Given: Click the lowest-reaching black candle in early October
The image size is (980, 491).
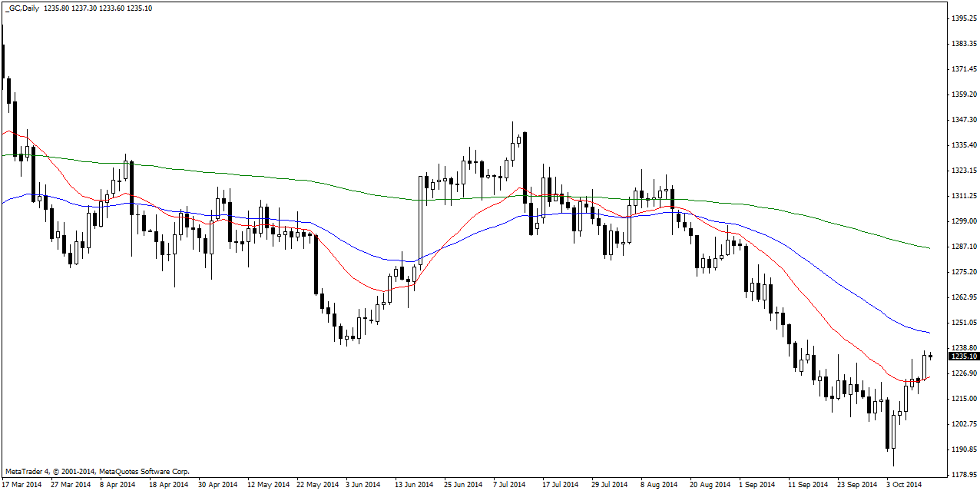Looking at the screenshot, I should tap(888, 424).
